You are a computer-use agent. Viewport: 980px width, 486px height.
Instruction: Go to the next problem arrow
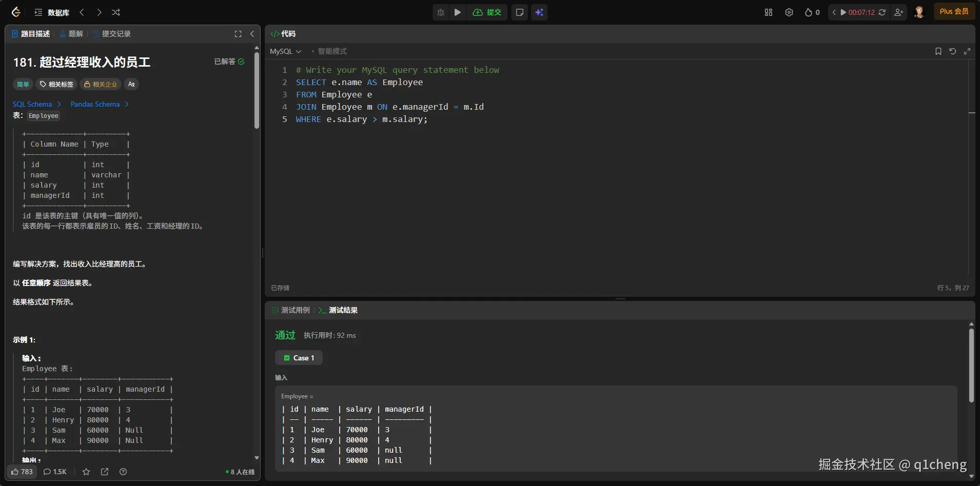click(x=99, y=12)
